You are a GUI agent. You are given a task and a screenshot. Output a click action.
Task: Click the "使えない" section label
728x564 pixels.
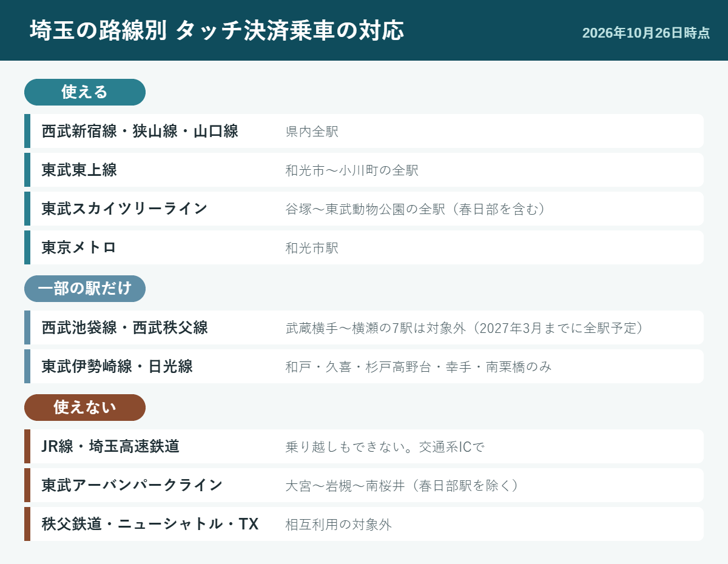(85, 408)
